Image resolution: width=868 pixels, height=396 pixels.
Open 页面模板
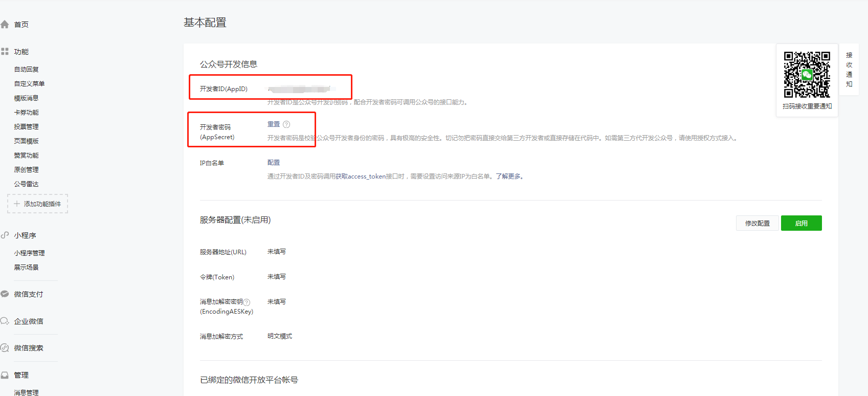(27, 141)
